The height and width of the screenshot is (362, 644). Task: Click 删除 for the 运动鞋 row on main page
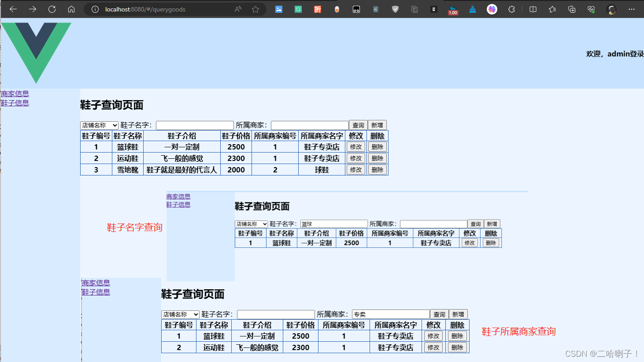coord(378,158)
